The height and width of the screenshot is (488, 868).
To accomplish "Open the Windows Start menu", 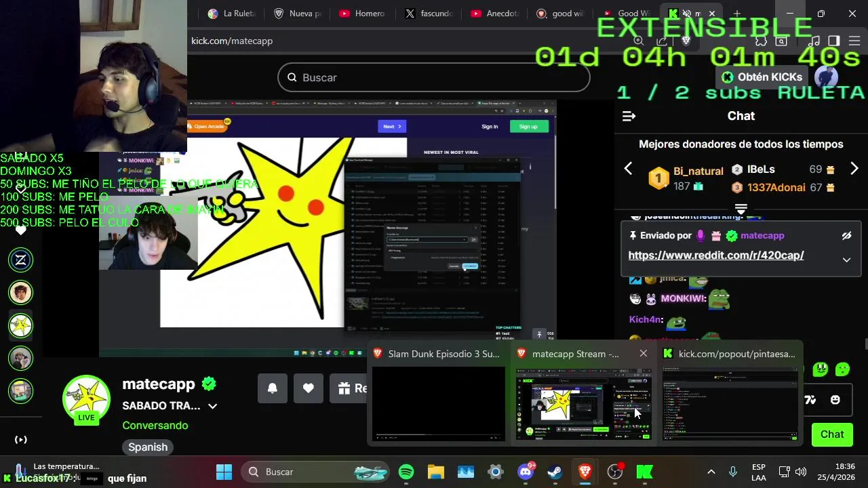I will tap(224, 472).
